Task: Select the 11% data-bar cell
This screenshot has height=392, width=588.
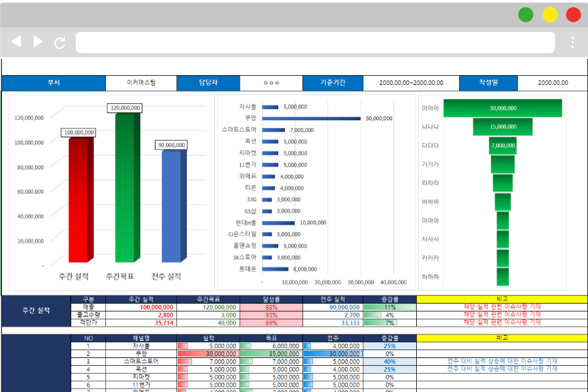Action: pyautogui.click(x=389, y=307)
